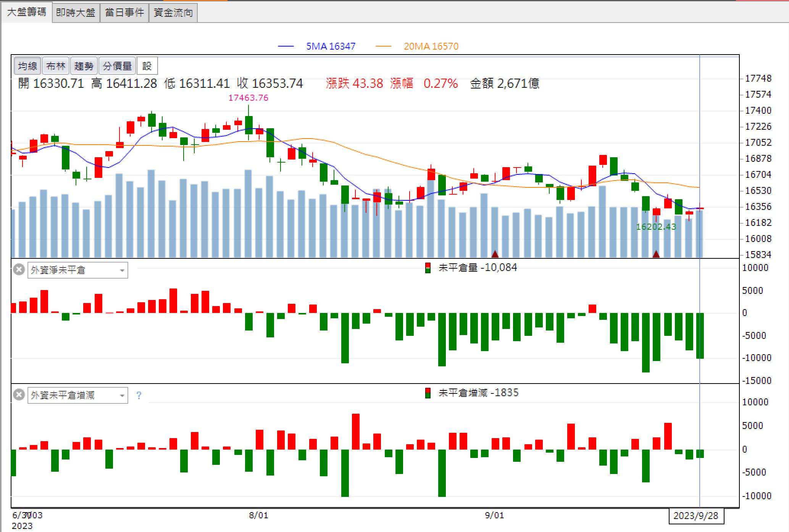Open the 當日事件 tab
789x532 pixels.
tap(124, 13)
